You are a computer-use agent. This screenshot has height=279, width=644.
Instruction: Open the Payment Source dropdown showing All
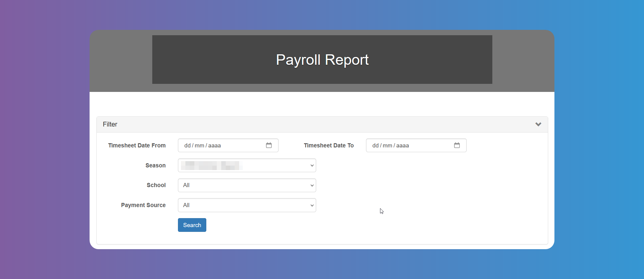(x=247, y=205)
